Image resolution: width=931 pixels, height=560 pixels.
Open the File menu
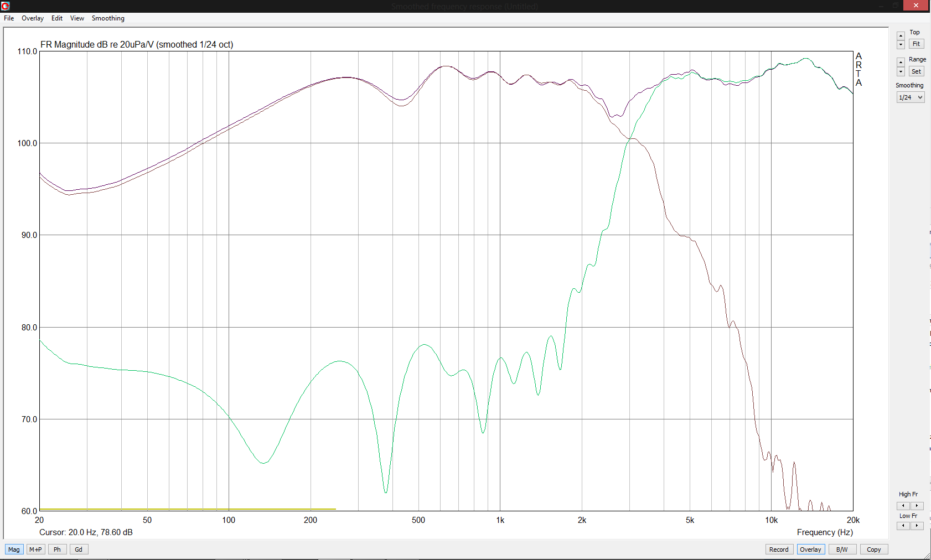pyautogui.click(x=9, y=18)
